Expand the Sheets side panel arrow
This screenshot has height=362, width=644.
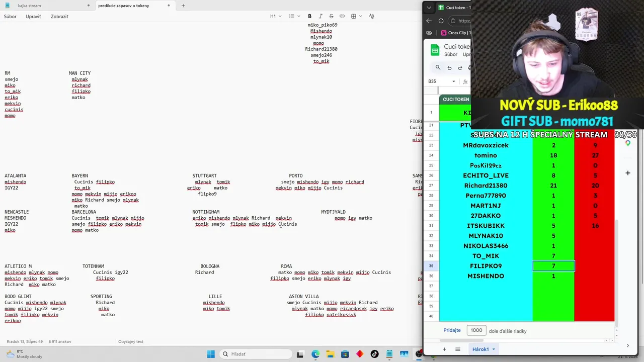627,345
